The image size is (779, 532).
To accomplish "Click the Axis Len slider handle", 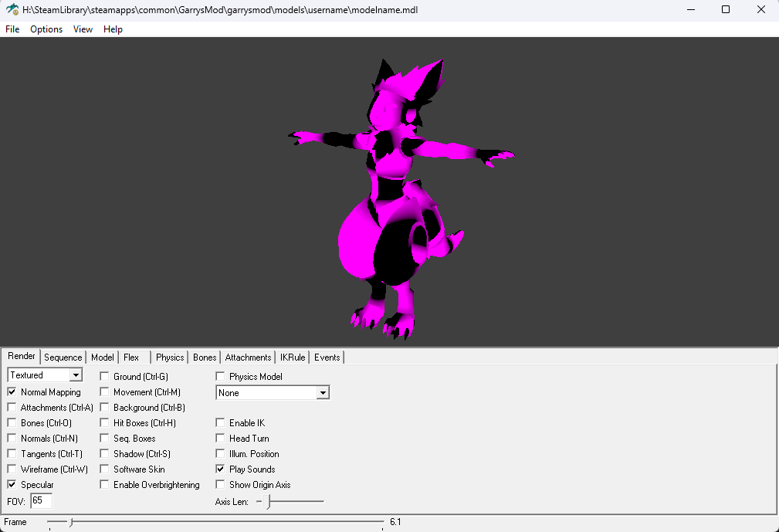I will click(268, 502).
